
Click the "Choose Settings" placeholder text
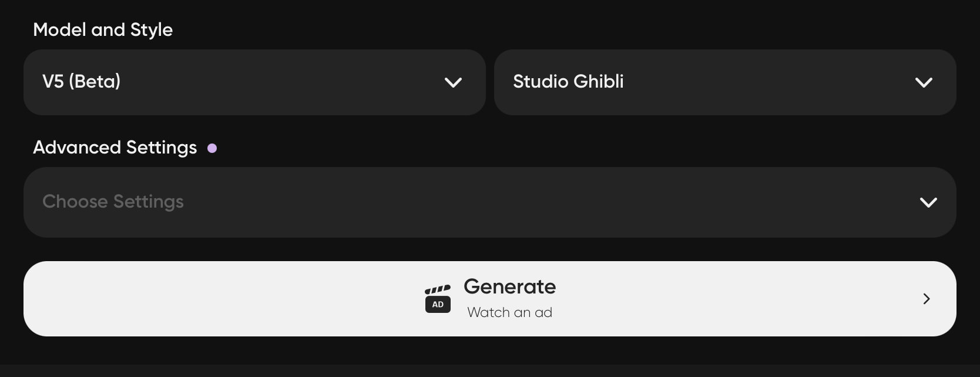tap(113, 202)
